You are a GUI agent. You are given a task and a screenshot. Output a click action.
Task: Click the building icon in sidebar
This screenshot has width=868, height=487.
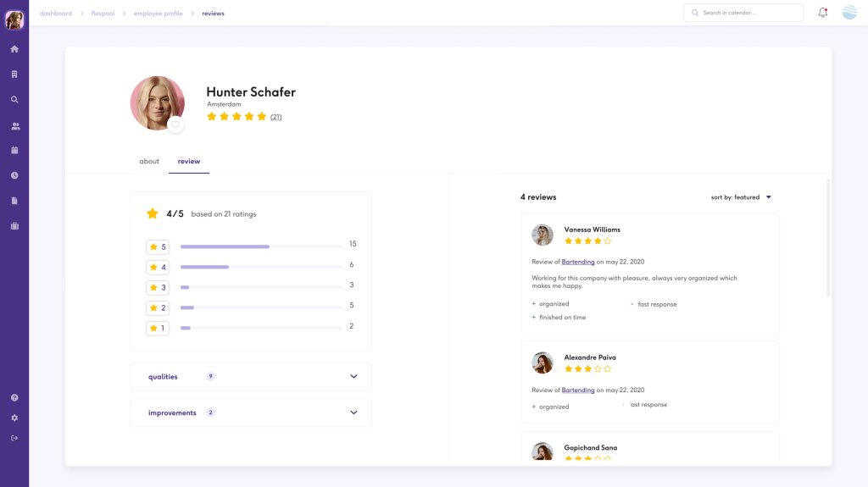click(14, 75)
